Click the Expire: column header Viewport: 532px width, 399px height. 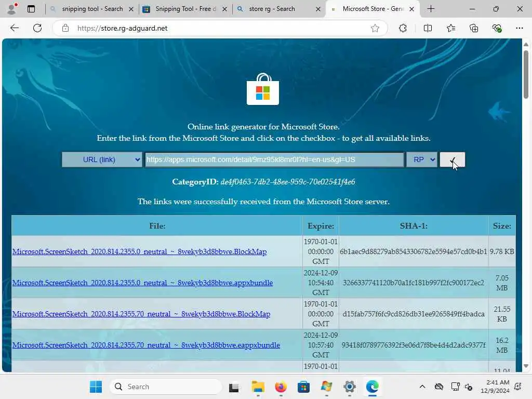(321, 225)
